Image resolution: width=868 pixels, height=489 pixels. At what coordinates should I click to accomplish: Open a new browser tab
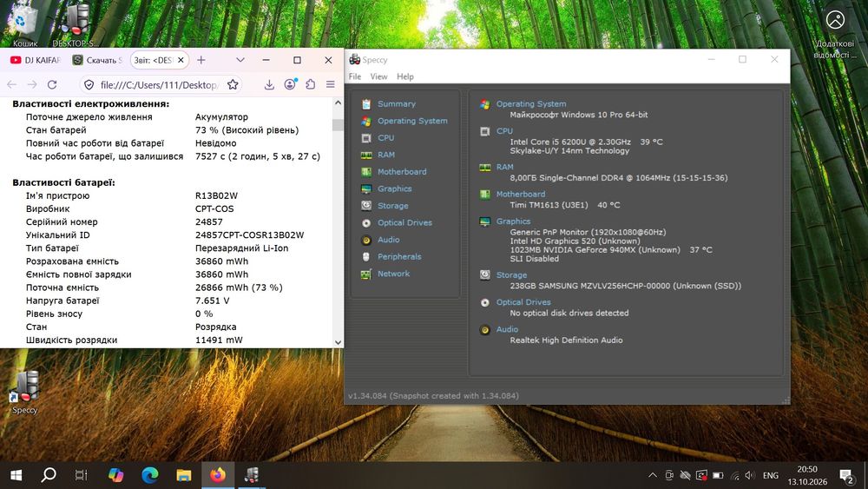tap(201, 60)
